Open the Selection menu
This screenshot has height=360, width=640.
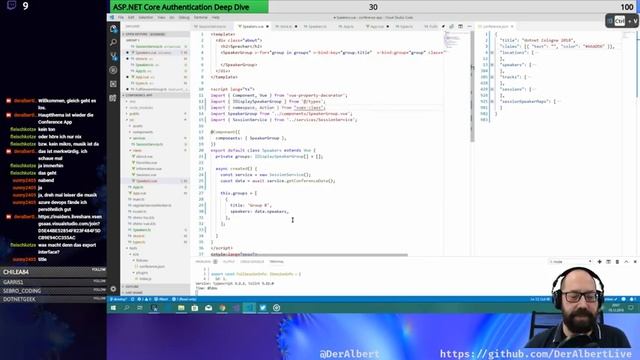pos(145,18)
